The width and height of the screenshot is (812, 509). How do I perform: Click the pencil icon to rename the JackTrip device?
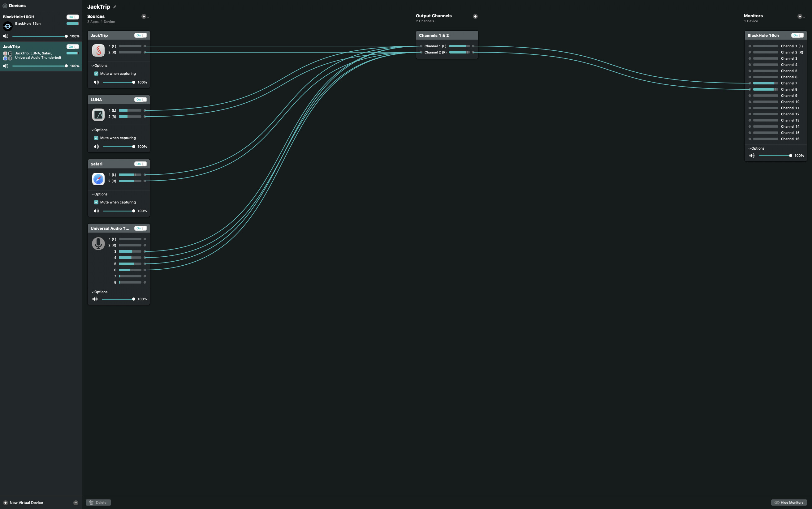point(115,7)
